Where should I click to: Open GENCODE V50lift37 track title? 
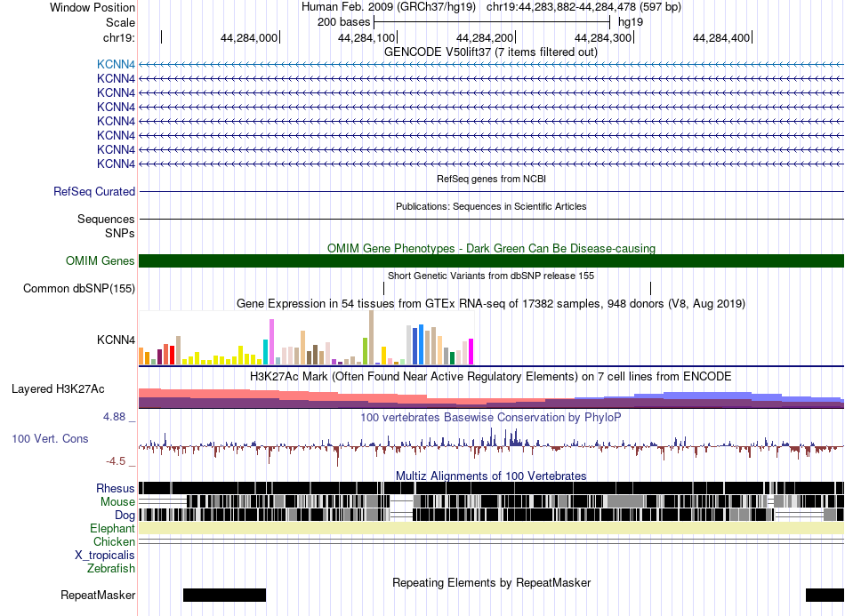point(490,52)
